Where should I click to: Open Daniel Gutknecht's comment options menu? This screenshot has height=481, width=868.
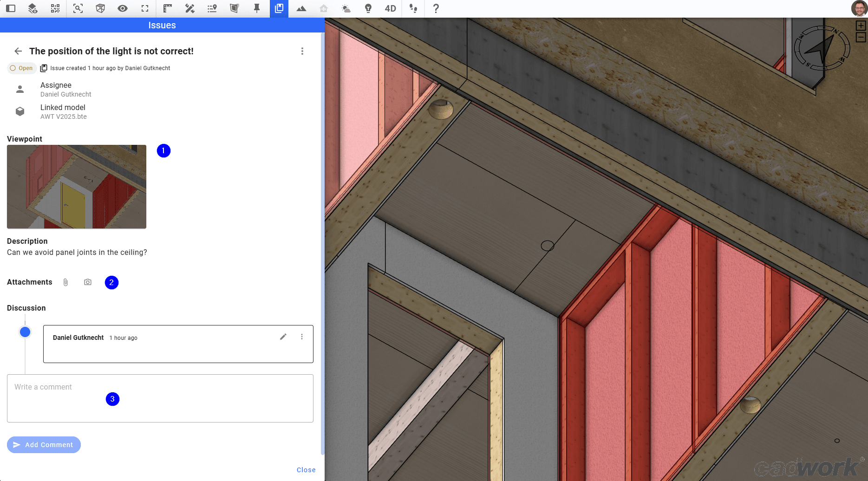(302, 337)
